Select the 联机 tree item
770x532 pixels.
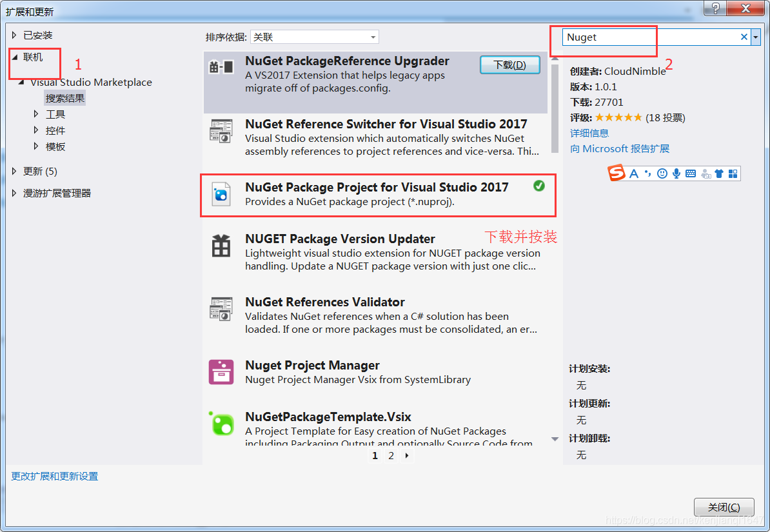click(33, 57)
